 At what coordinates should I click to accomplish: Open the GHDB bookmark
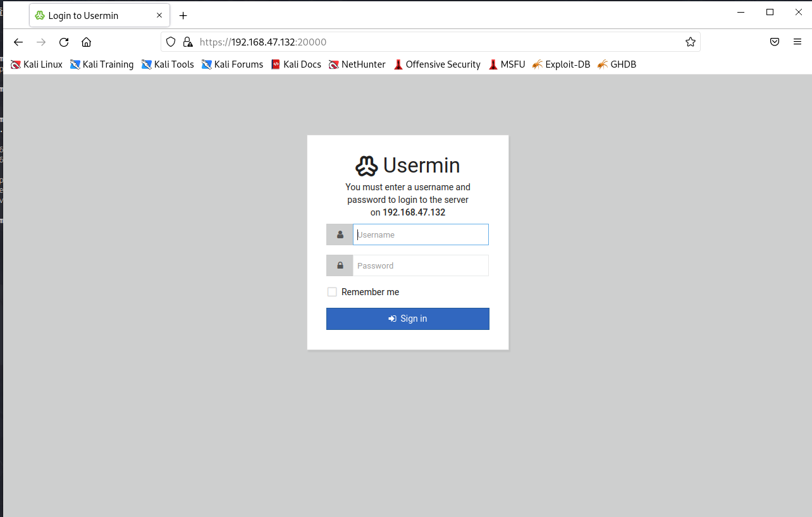pos(617,64)
